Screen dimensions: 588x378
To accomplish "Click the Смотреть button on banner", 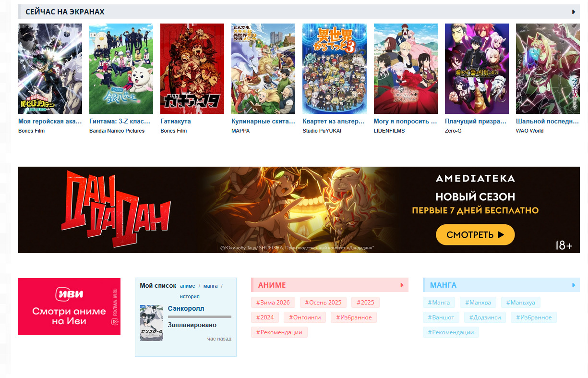I will pos(475,235).
